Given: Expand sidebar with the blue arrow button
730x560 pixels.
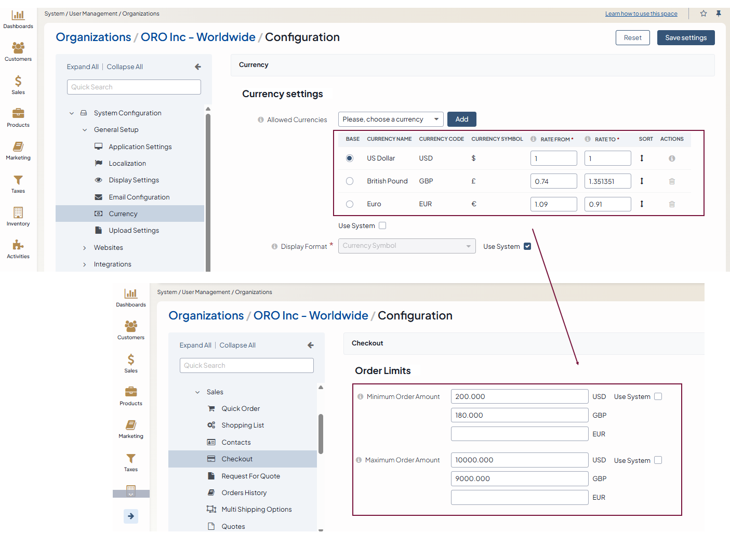Looking at the screenshot, I should (131, 516).
